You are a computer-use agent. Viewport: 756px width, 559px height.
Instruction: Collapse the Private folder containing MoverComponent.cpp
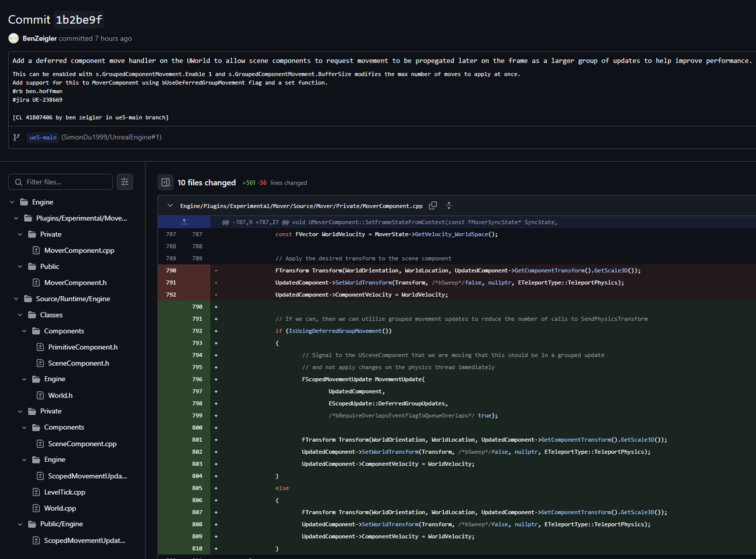pos(20,234)
